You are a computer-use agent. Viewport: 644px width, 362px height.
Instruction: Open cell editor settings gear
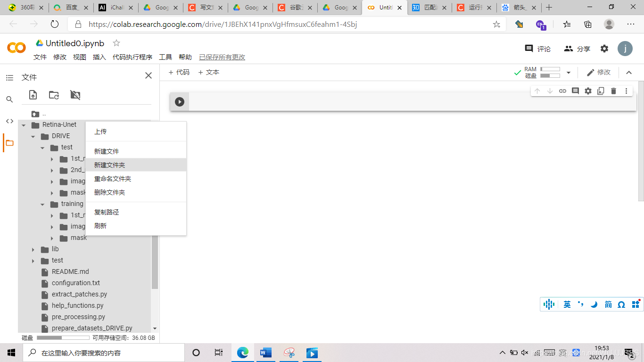pos(588,91)
